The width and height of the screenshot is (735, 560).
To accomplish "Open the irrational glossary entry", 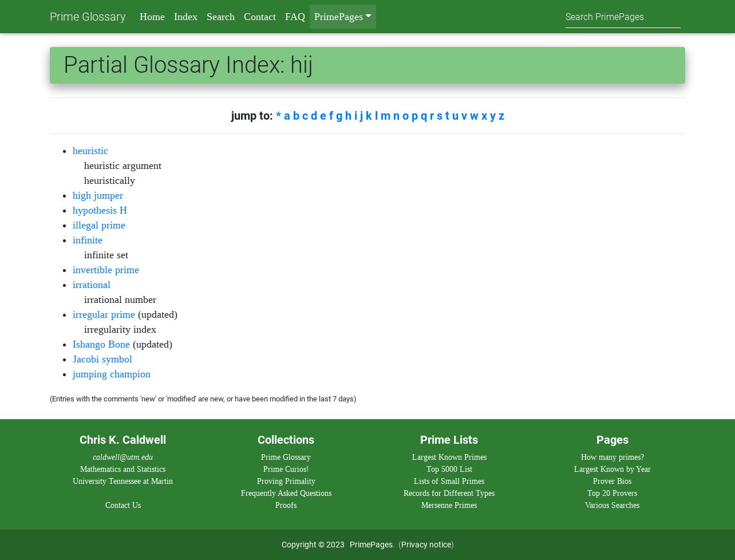I will pyautogui.click(x=92, y=285).
